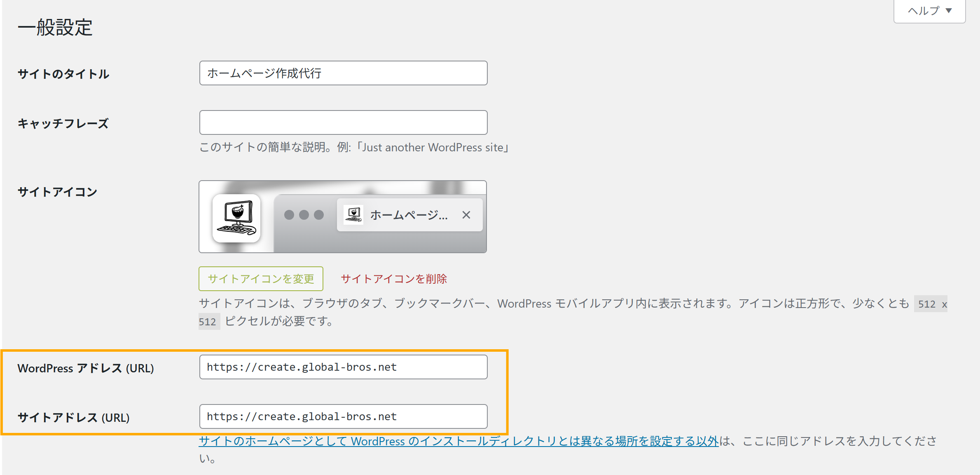Click the empty キャッチフレーズ input field

[343, 122]
